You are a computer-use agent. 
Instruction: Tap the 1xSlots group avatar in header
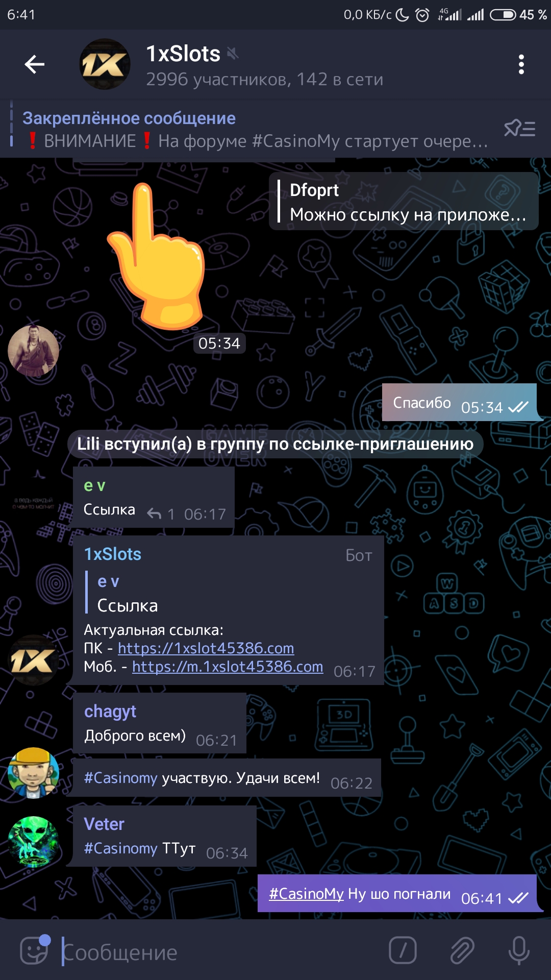coord(105,64)
